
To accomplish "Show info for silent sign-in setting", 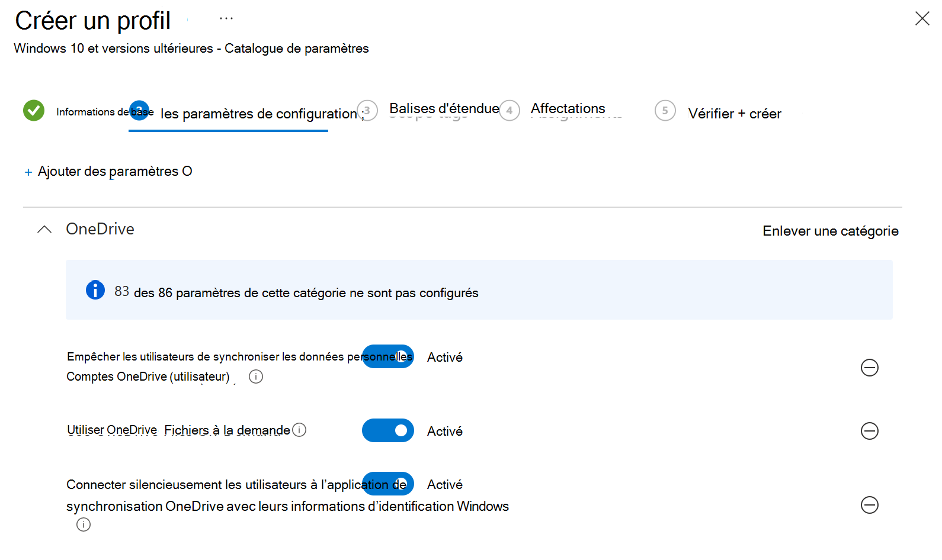I will pos(84,524).
